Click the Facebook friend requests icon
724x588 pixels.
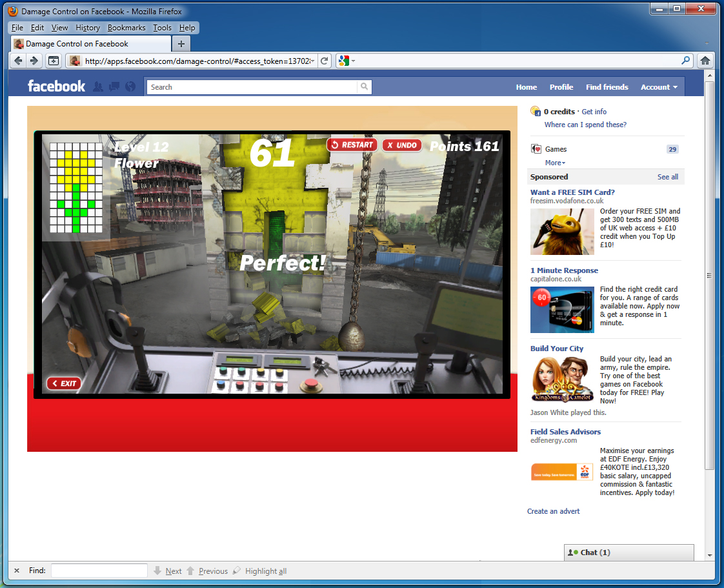click(98, 87)
